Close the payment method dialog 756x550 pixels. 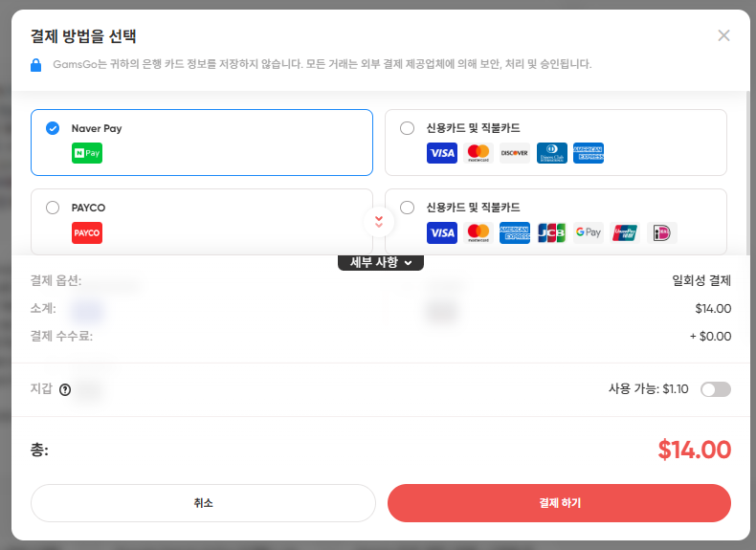(723, 35)
